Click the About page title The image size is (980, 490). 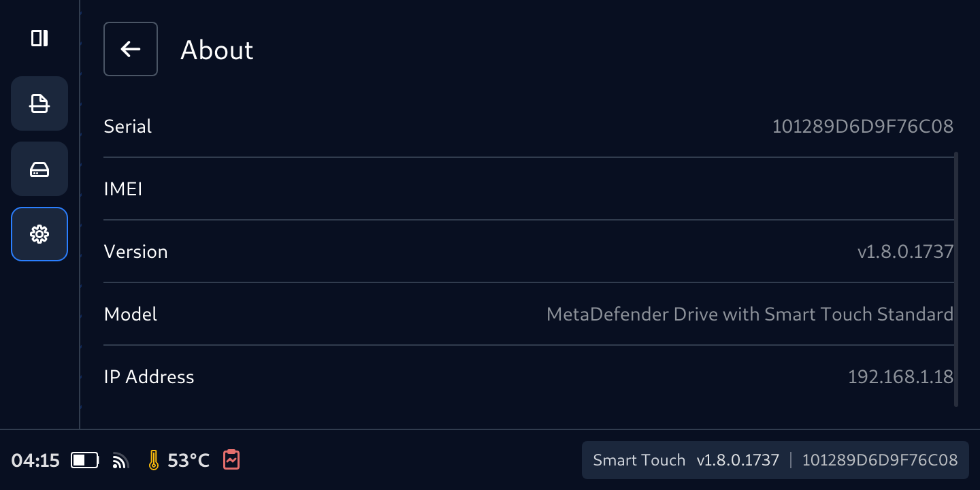[216, 50]
